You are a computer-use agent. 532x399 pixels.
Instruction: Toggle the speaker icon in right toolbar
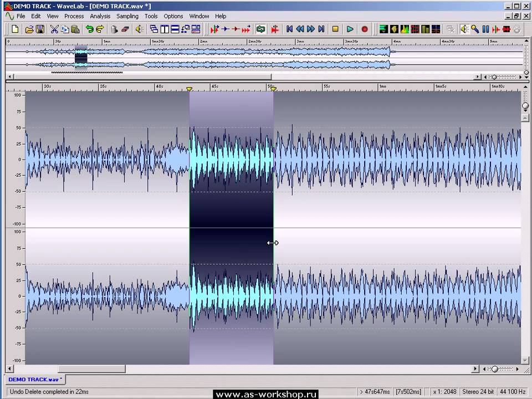click(x=464, y=29)
